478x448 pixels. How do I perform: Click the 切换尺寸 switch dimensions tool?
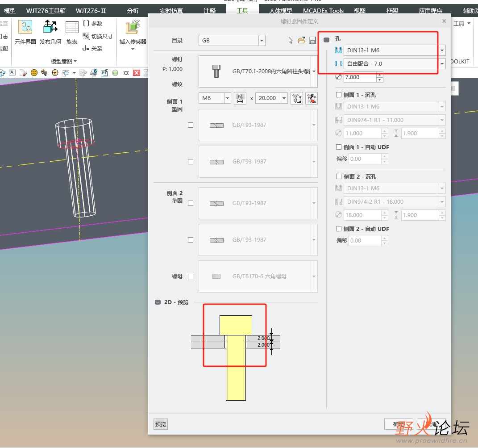pos(98,36)
